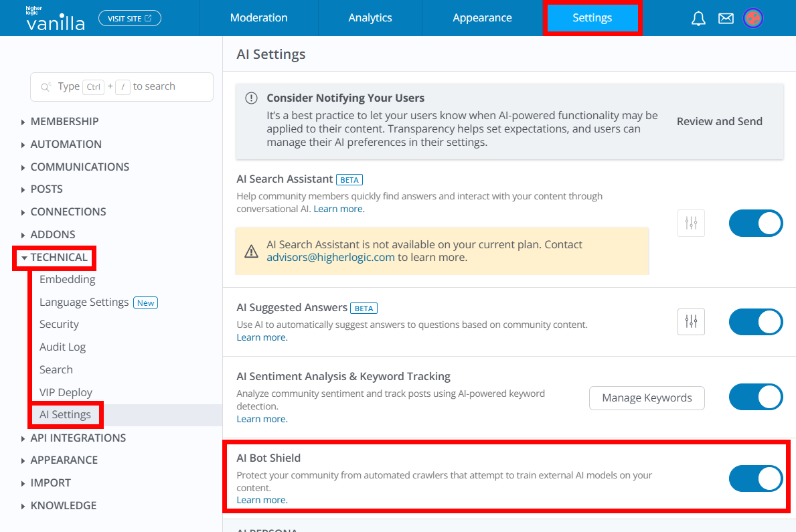Click the Consider Notifying Your Users heading
796x532 pixels.
(345, 98)
